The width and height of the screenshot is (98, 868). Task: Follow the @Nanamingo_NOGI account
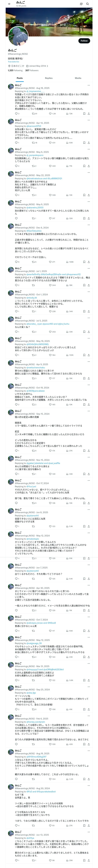(x=84, y=41)
